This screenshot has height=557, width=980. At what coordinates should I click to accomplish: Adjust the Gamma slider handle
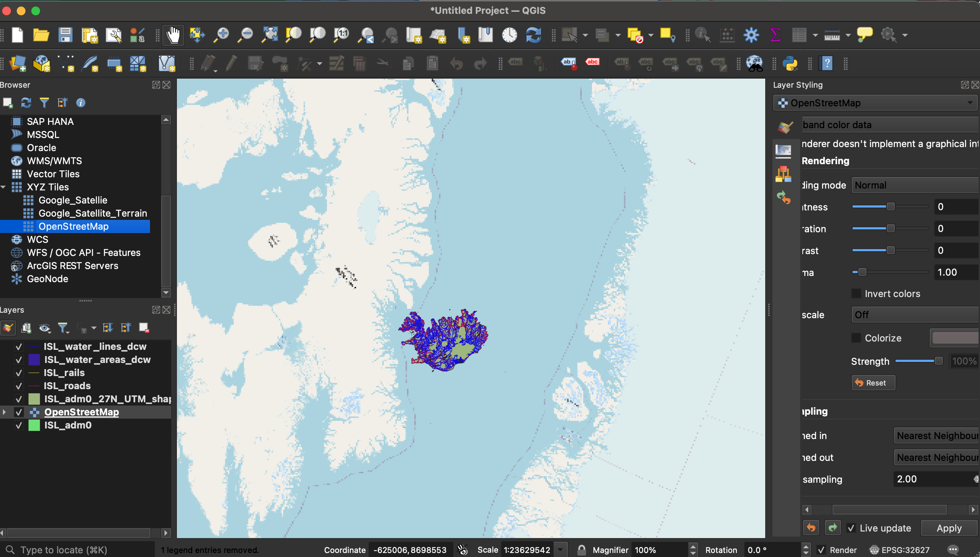[x=862, y=272]
